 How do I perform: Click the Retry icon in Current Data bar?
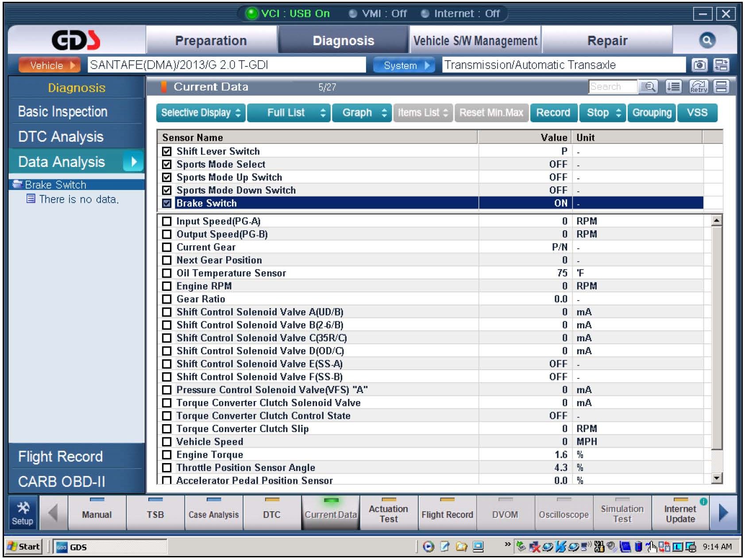(x=699, y=87)
